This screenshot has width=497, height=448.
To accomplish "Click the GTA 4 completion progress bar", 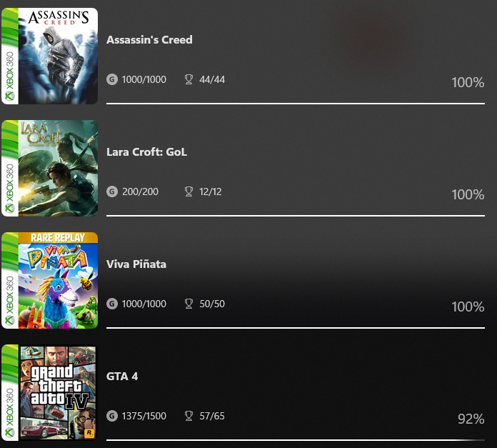I will point(286,439).
